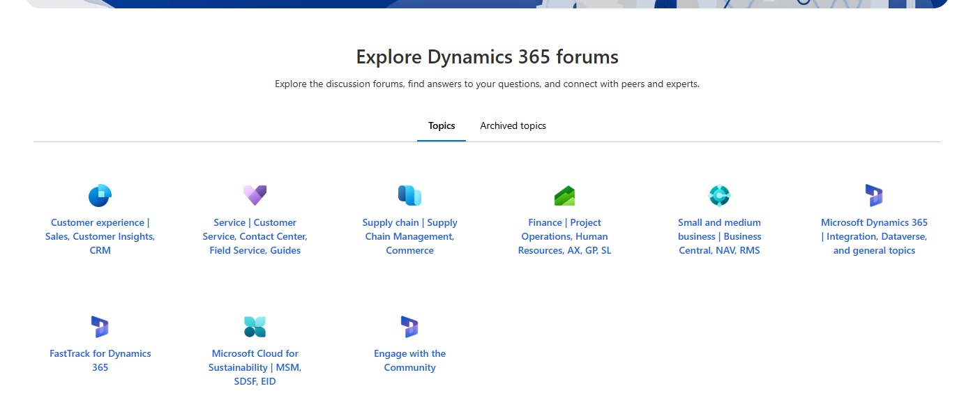The height and width of the screenshot is (407, 980).
Task: Click the Small and medium business forum icon
Action: pos(719,196)
